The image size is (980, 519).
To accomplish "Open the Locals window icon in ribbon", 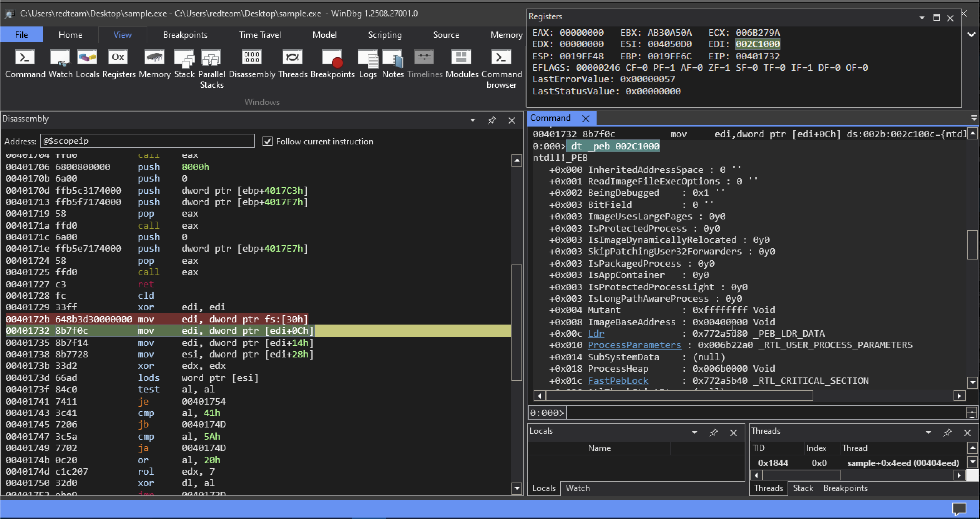I will (87, 64).
